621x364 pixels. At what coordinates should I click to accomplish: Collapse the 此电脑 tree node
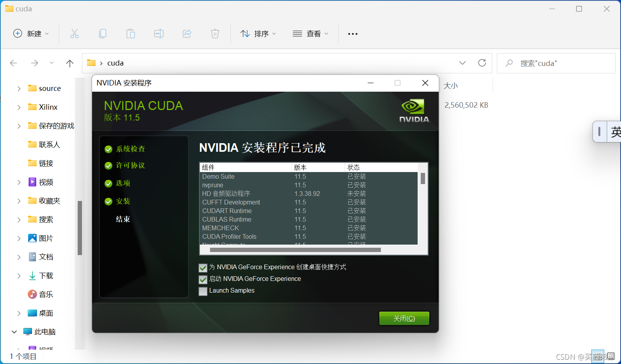14,332
